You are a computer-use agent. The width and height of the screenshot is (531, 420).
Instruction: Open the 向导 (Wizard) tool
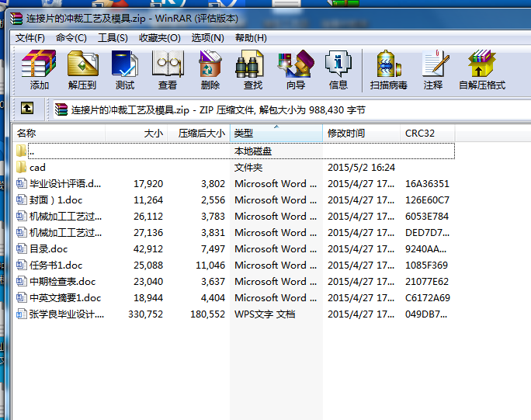click(295, 70)
